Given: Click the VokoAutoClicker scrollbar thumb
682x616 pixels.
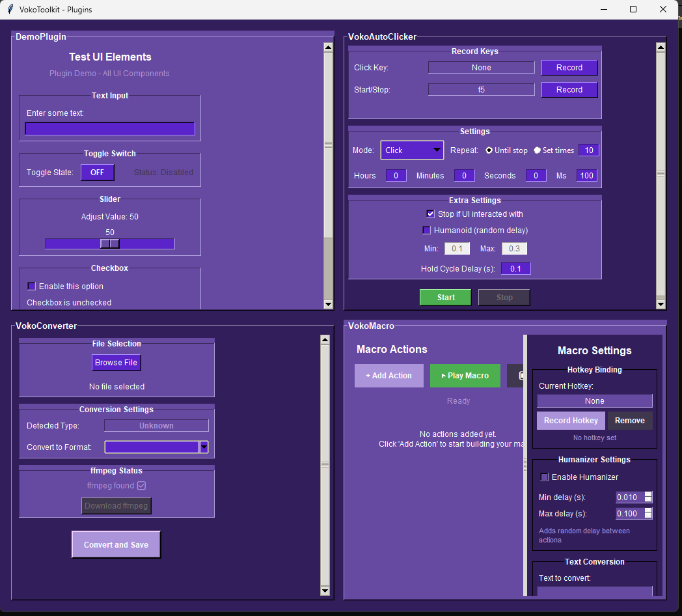Looking at the screenshot, I should 661,173.
